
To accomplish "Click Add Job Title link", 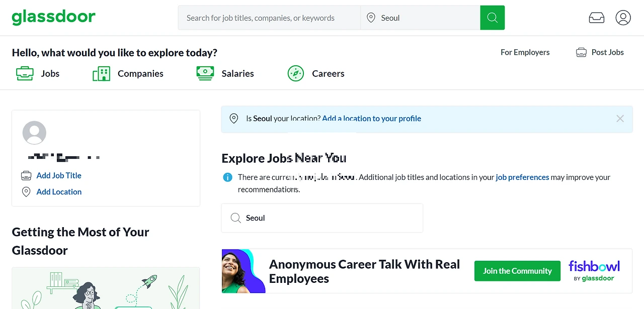I will point(59,175).
